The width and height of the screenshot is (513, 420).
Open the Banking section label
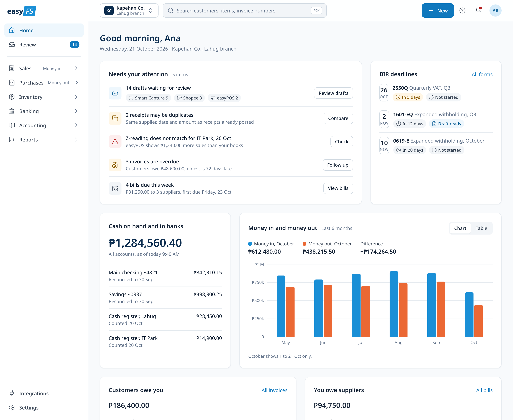(29, 111)
